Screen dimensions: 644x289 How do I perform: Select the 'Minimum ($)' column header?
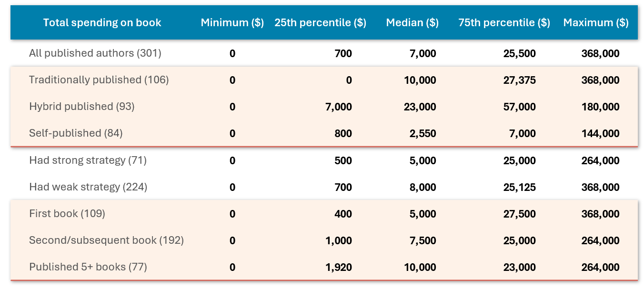point(232,22)
